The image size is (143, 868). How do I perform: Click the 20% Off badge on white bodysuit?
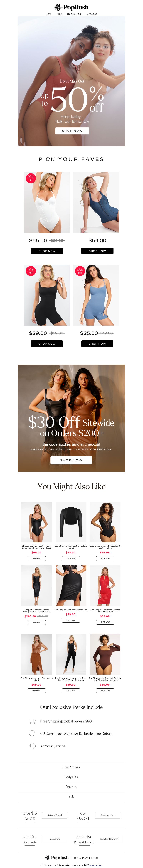point(31,178)
